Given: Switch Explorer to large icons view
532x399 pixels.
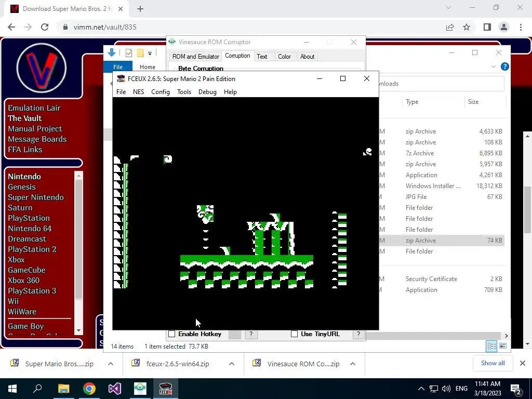Looking at the screenshot, I should (503, 346).
